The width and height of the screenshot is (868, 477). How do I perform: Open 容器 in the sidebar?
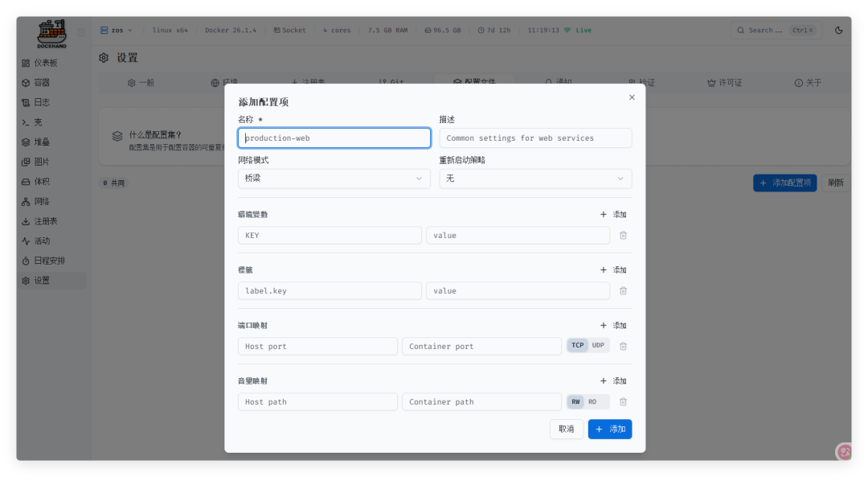(x=52, y=83)
